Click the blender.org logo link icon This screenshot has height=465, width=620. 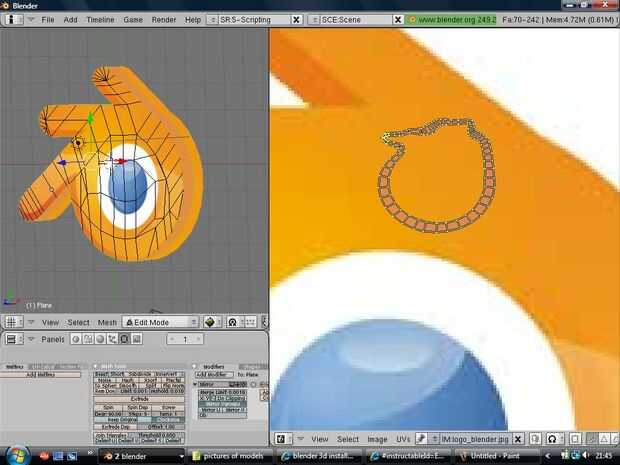412,19
